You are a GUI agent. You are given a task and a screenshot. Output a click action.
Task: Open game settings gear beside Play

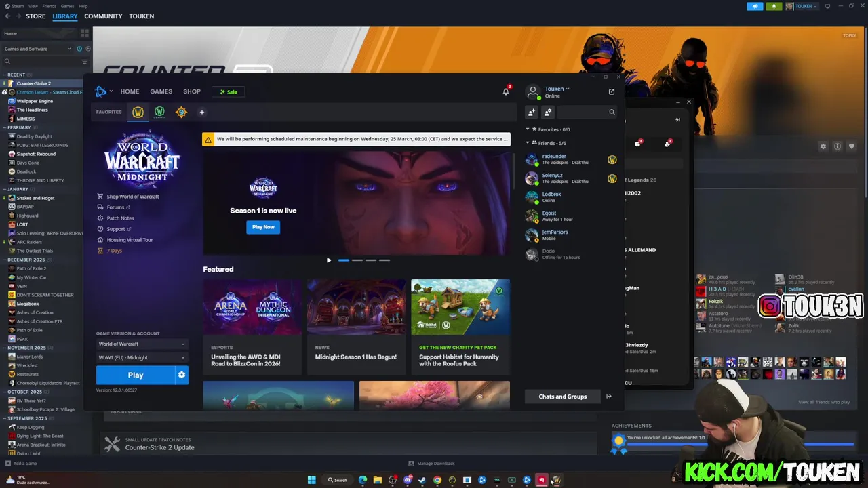[181, 375]
